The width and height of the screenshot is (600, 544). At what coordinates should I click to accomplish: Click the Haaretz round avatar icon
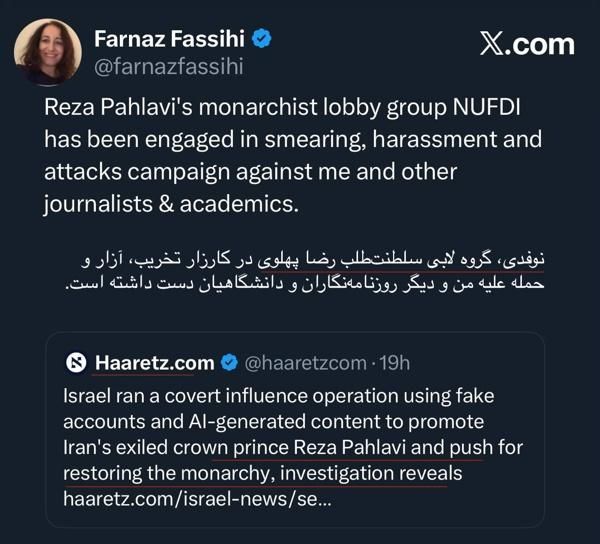pos(77,361)
